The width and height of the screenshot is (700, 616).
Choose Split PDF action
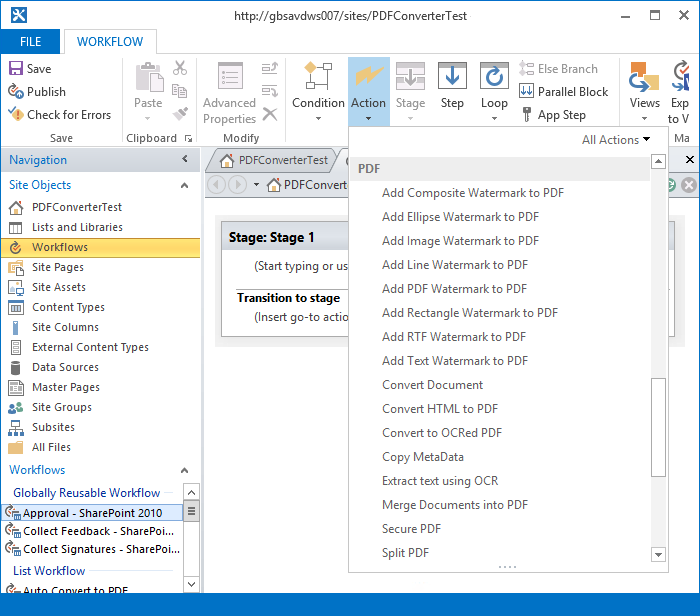pos(405,553)
